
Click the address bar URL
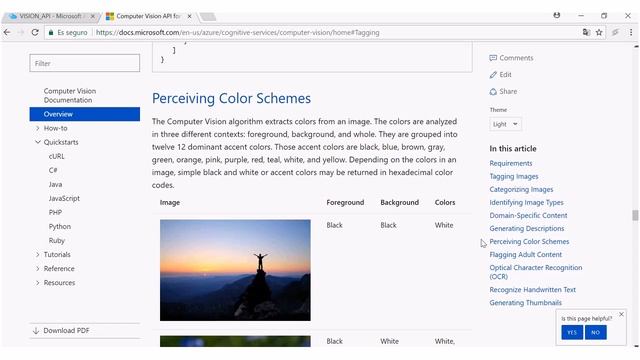(238, 32)
